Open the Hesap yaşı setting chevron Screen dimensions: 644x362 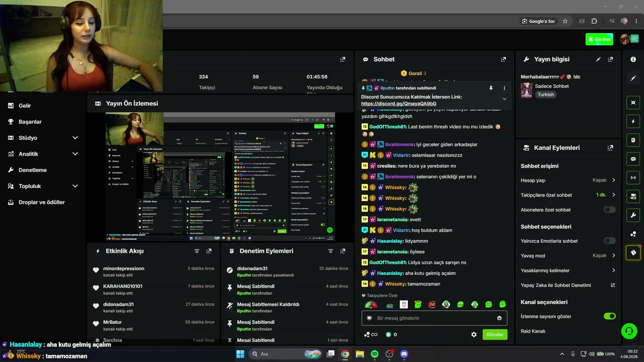[613, 180]
